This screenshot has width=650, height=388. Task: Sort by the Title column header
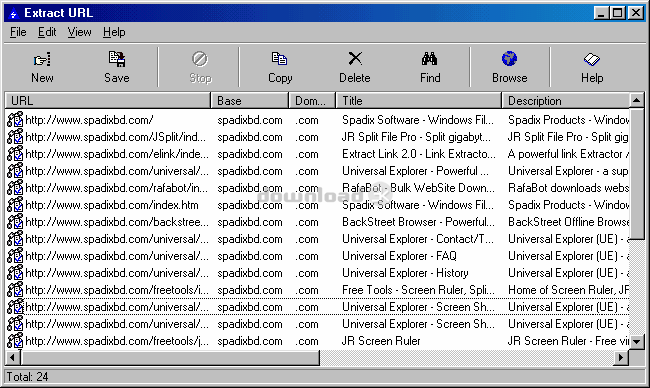pos(419,101)
